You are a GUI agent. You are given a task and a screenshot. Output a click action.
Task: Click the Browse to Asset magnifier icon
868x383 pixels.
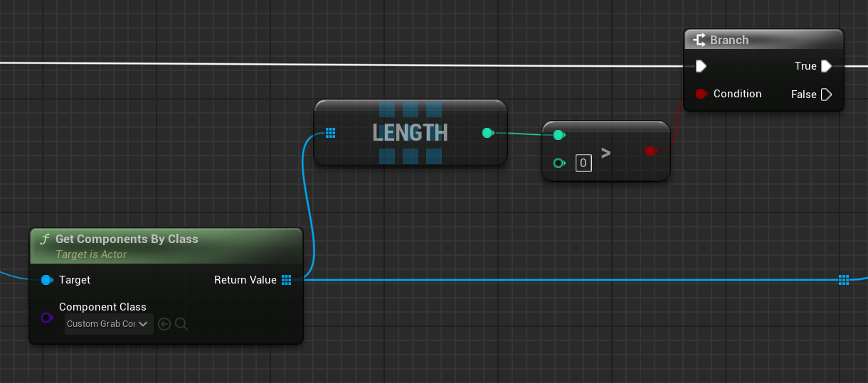point(181,324)
